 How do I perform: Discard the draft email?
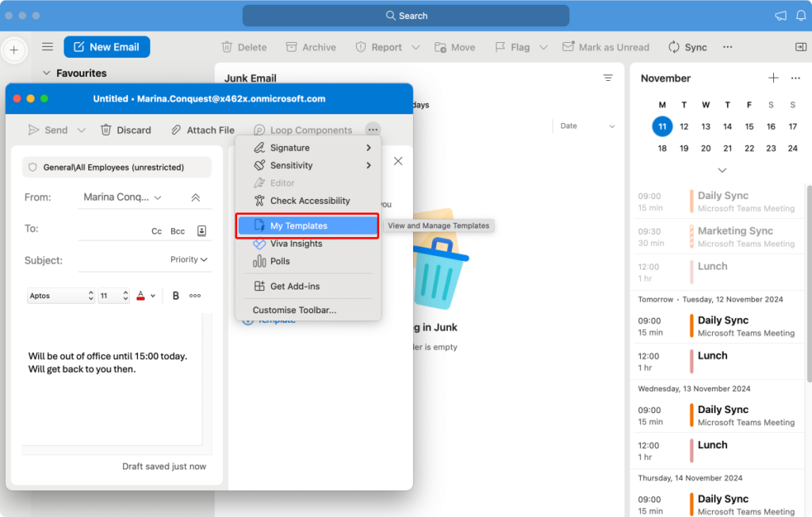[x=126, y=130]
